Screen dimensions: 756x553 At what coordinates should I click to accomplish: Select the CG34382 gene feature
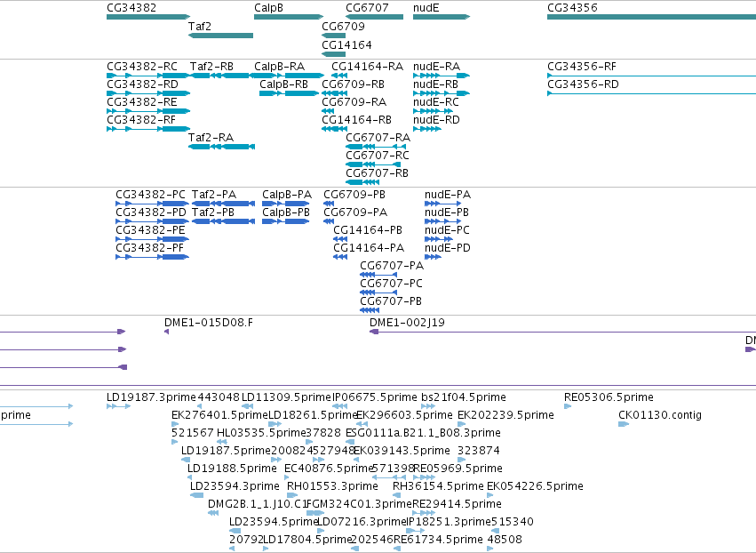click(148, 17)
